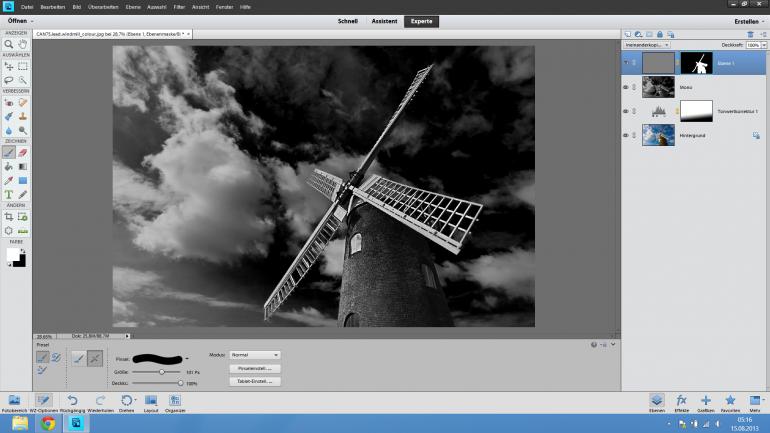Toggle visibility of Hintergrund layer
Screen dimensions: 770x433
626,135
